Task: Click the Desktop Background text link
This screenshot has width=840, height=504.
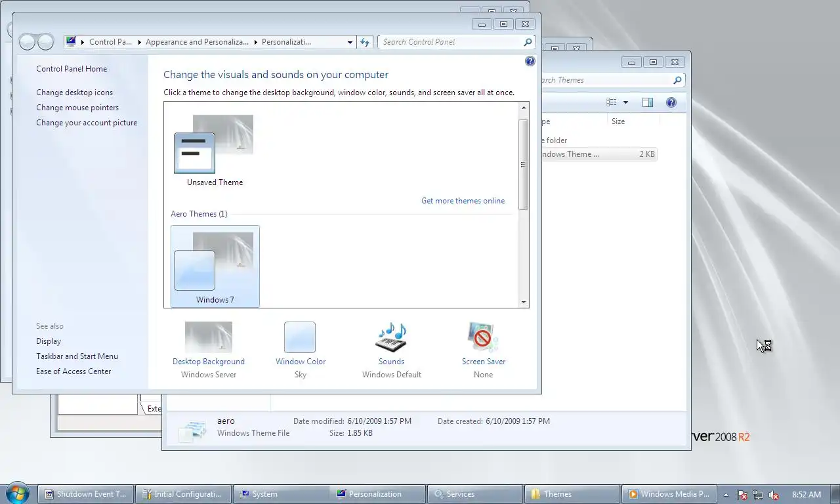Action: pos(209,362)
